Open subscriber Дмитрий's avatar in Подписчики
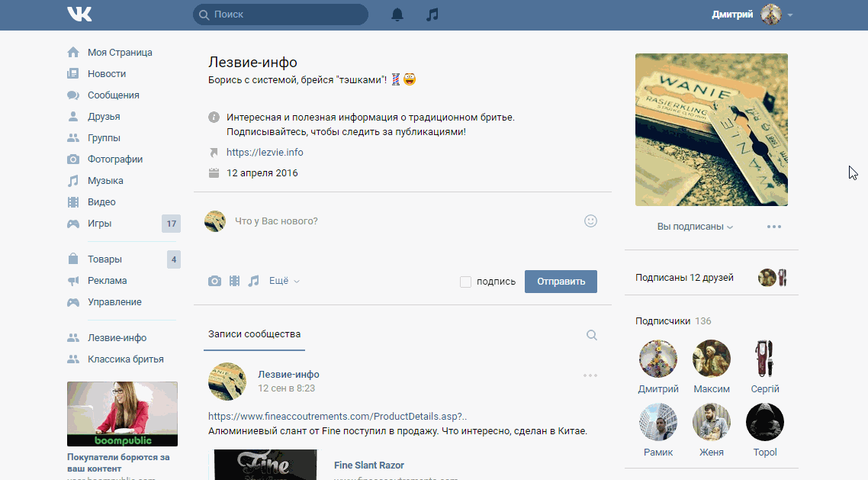 [x=658, y=359]
